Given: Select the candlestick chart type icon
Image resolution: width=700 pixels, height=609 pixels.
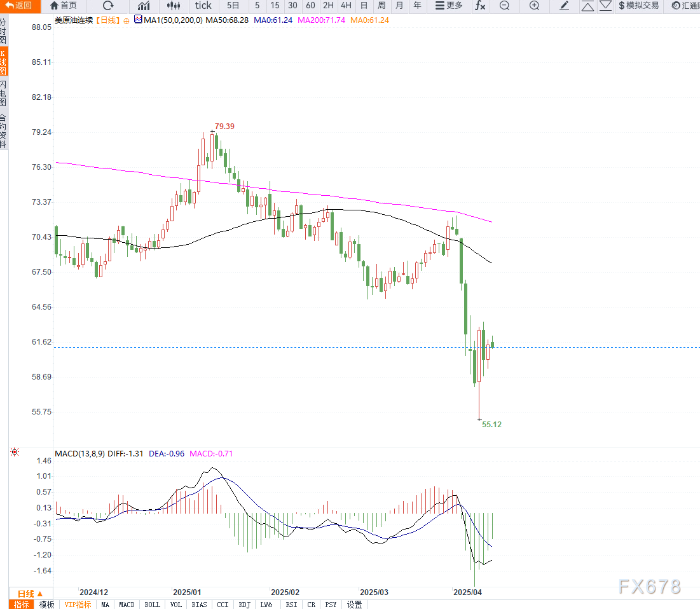Looking at the screenshot, I should (174, 6).
